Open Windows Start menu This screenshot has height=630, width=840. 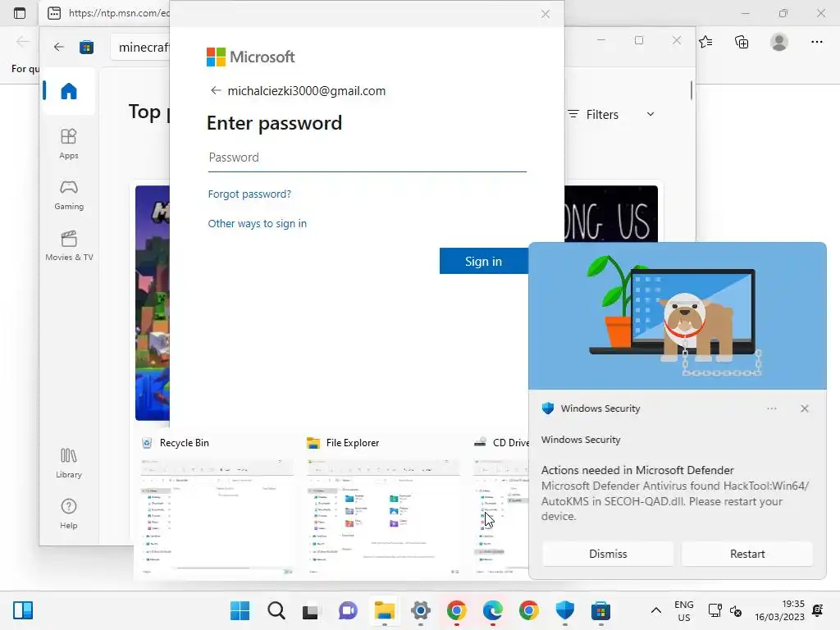(x=240, y=610)
